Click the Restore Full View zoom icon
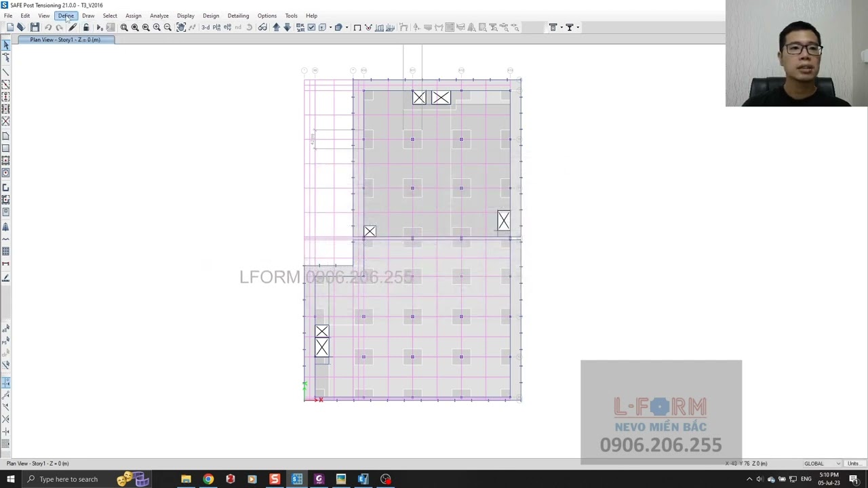The width and height of the screenshot is (868, 488). click(135, 27)
